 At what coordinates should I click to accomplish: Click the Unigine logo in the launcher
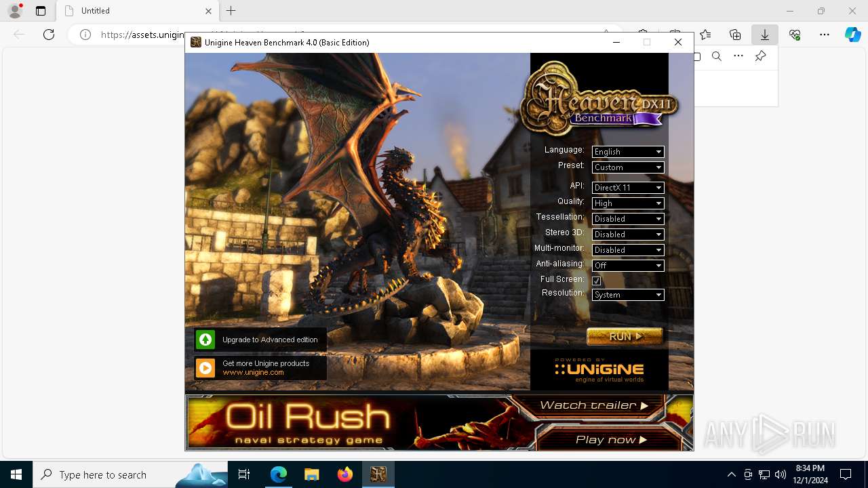[599, 371]
